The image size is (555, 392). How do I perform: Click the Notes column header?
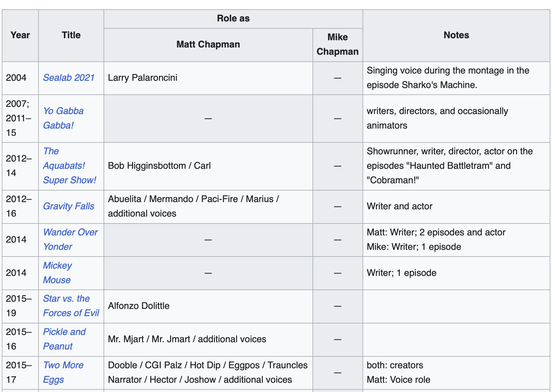point(456,35)
